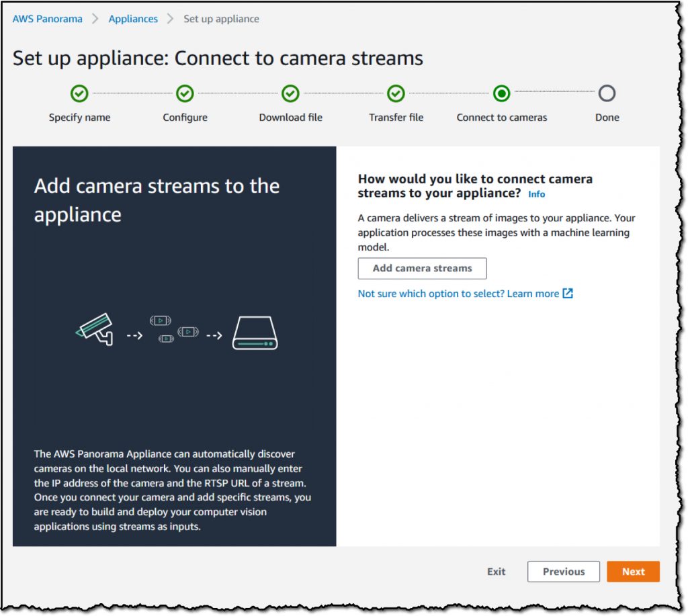The height and width of the screenshot is (616, 688).
Task: Click the page title Set up appliance
Action: pos(218,58)
